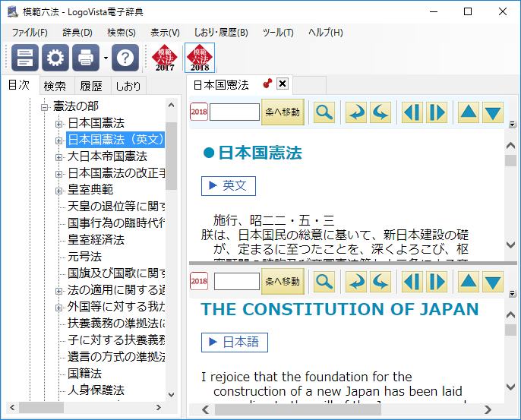521x420 pixels.
Task: Click up triangle in upper pane toolbar
Action: tap(469, 112)
